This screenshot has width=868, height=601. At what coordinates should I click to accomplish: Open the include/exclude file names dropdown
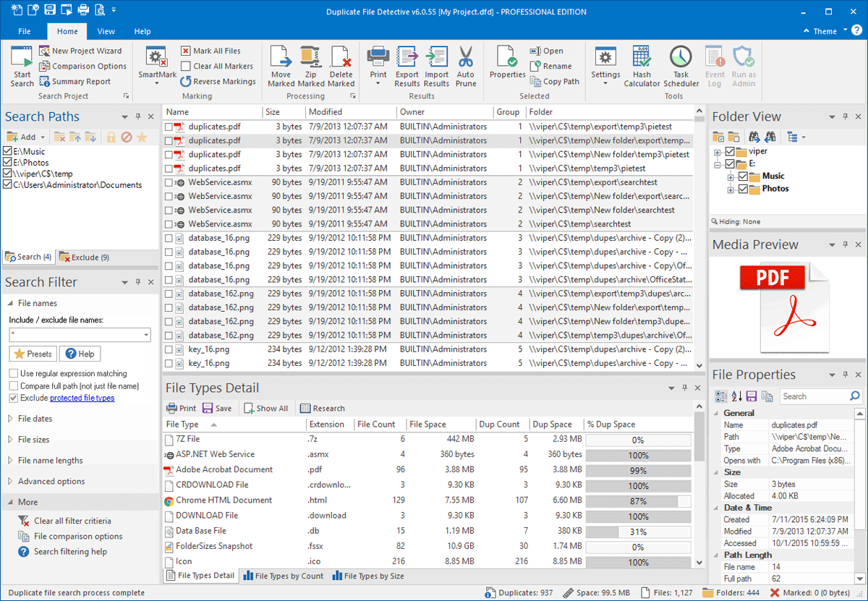146,335
